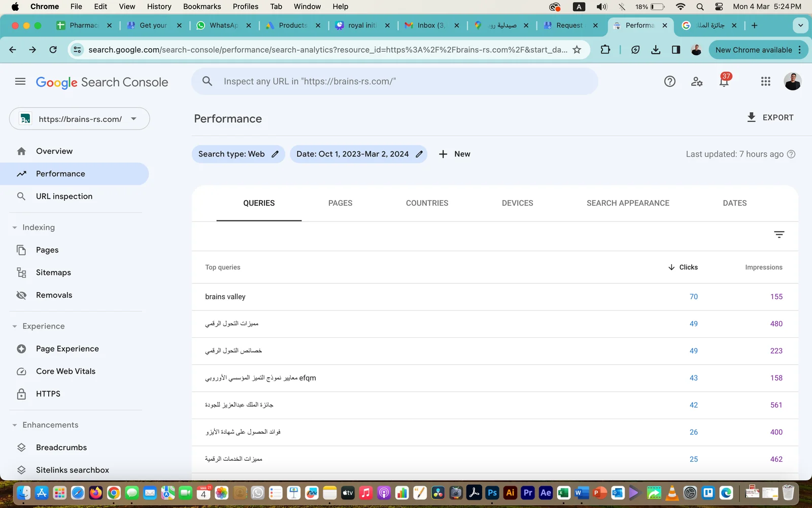This screenshot has width=812, height=508.
Task: Open notifications bell with 37 alerts
Action: (724, 81)
